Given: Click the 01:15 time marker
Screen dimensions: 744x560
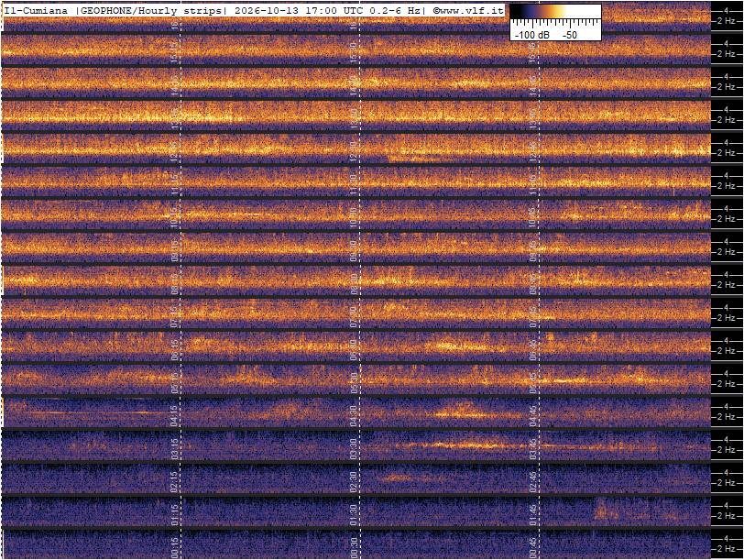Looking at the screenshot, I should pos(175,515).
